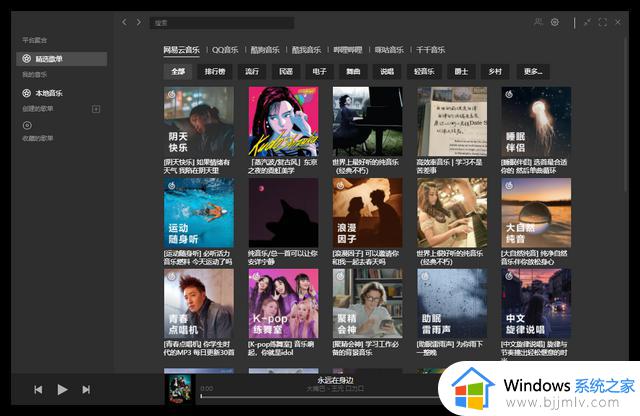Filter playlists by 轻音乐
Screen dimensions: 640x416
424,71
